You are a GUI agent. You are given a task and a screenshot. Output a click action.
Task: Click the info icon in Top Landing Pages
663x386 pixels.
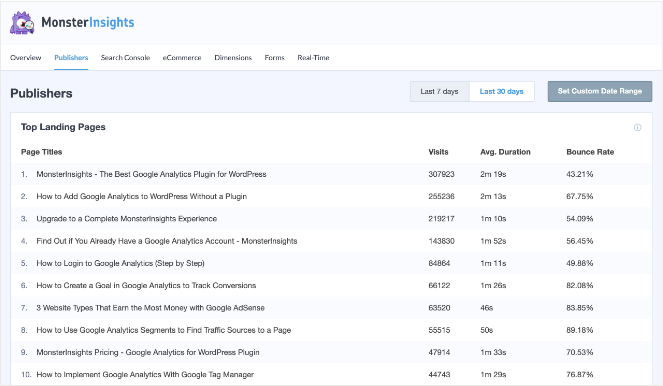tap(637, 127)
